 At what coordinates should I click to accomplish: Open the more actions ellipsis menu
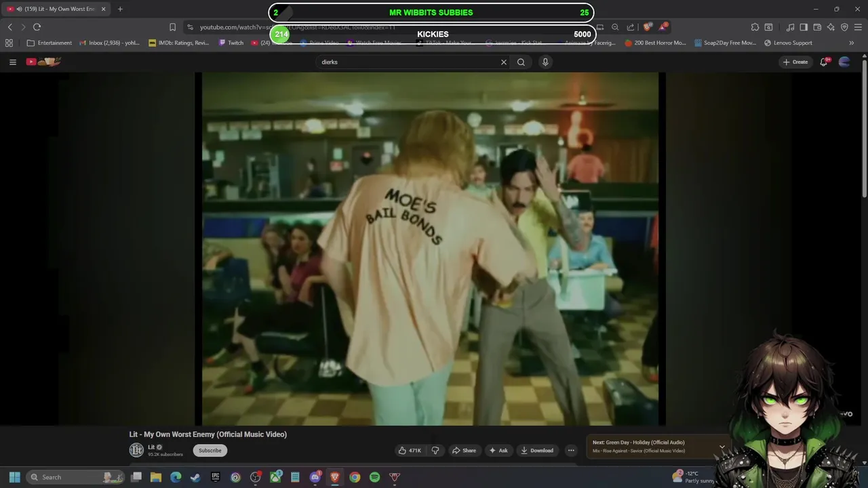tap(571, 450)
